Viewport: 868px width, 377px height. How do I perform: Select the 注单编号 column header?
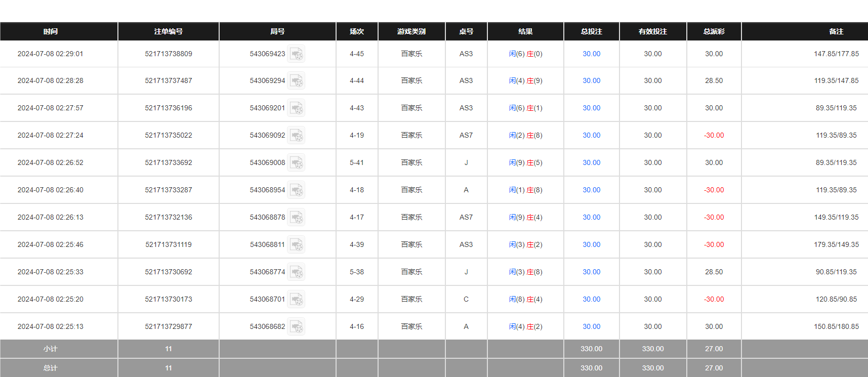(169, 31)
